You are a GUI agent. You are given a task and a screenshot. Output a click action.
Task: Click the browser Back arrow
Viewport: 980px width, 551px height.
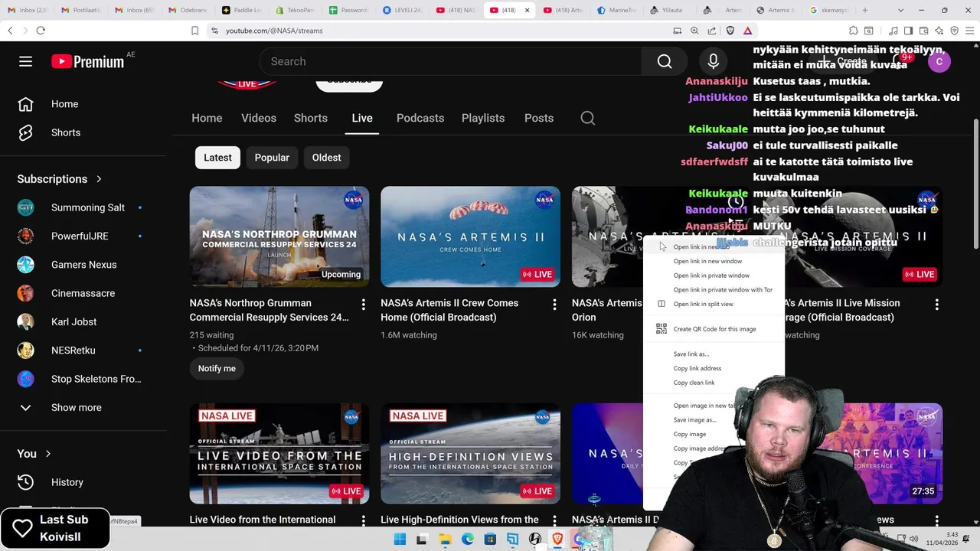coord(11,31)
